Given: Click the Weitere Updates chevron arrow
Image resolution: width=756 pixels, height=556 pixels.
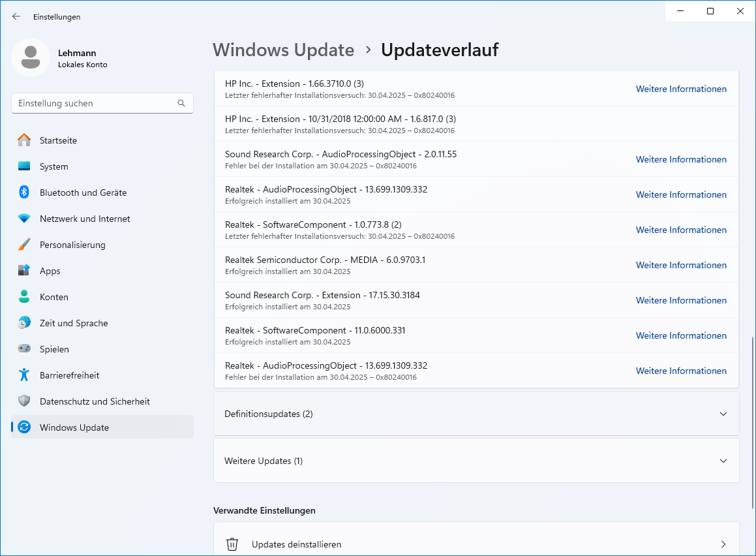Looking at the screenshot, I should tap(723, 461).
